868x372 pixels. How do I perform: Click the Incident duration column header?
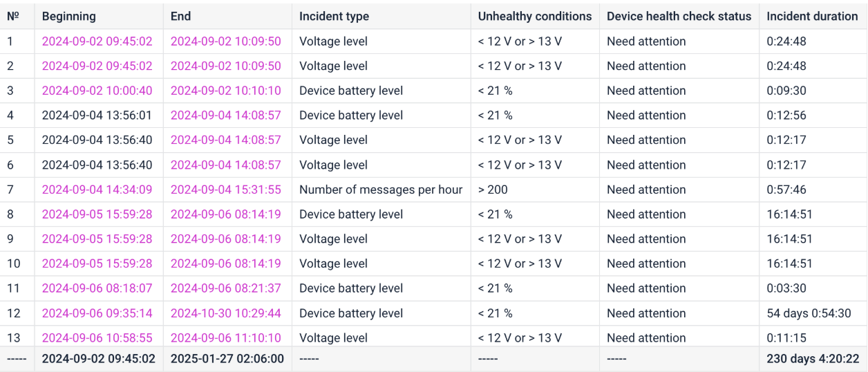pyautogui.click(x=813, y=16)
